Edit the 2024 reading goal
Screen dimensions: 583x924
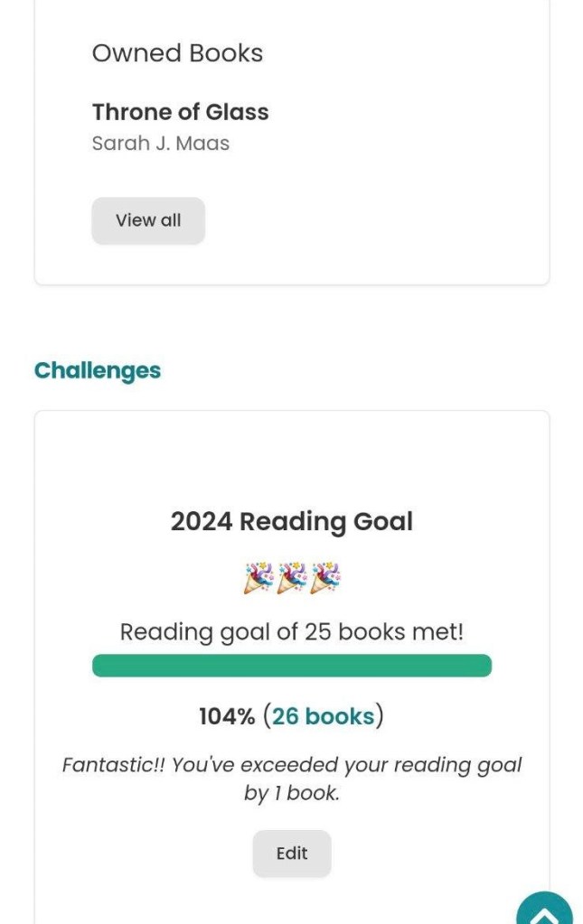coord(292,854)
